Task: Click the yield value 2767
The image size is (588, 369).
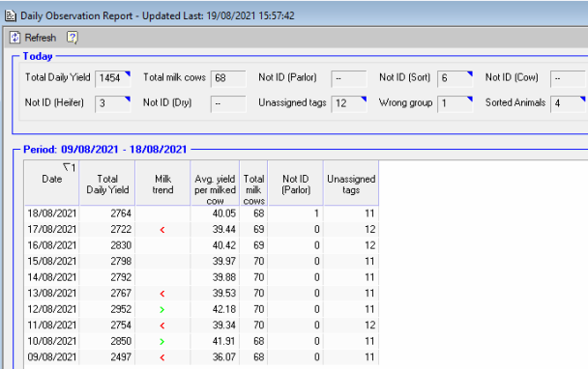Action: tap(121, 294)
